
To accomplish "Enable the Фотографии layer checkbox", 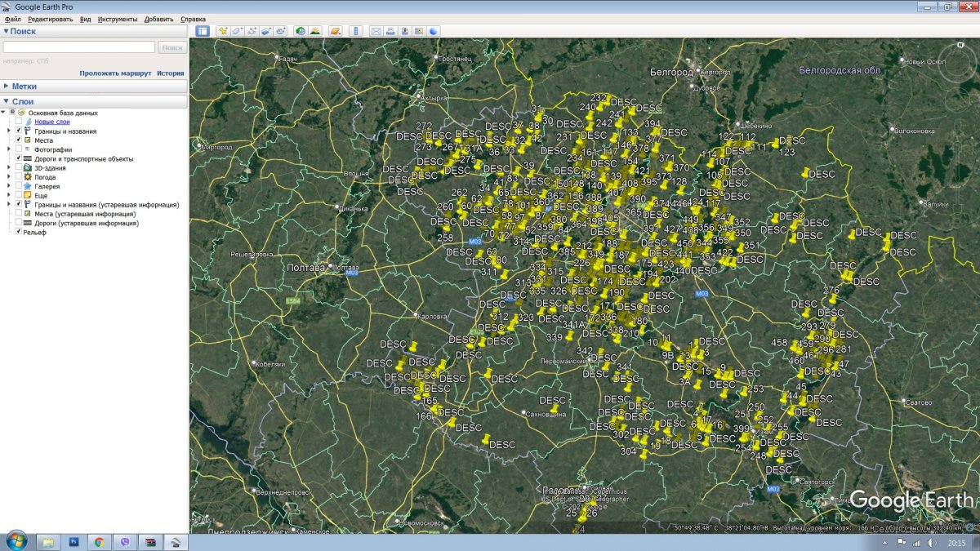I will click(19, 149).
